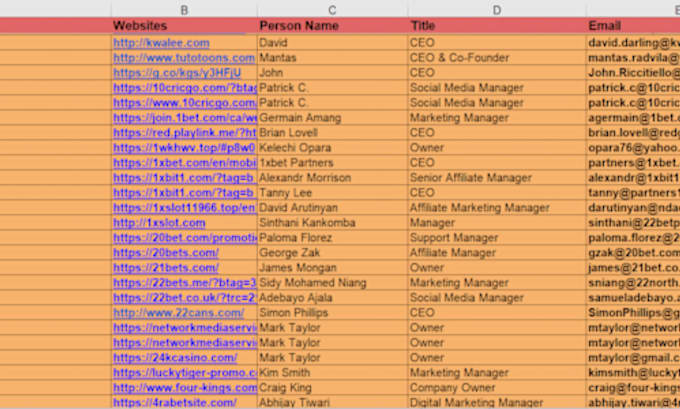Select the cell containing Alexandr Morrison

coord(332,177)
